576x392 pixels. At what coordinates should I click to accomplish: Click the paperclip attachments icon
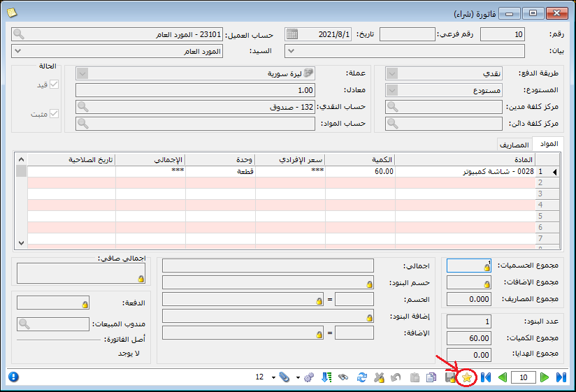point(285,377)
